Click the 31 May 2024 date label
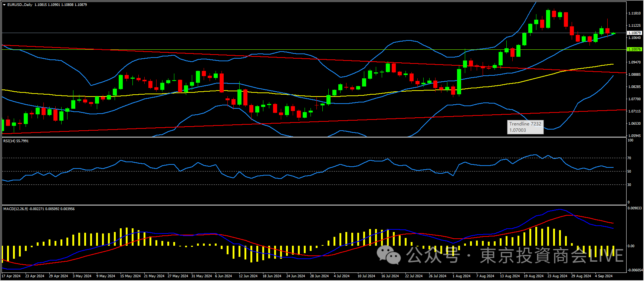The image size is (644, 281). 201,276
